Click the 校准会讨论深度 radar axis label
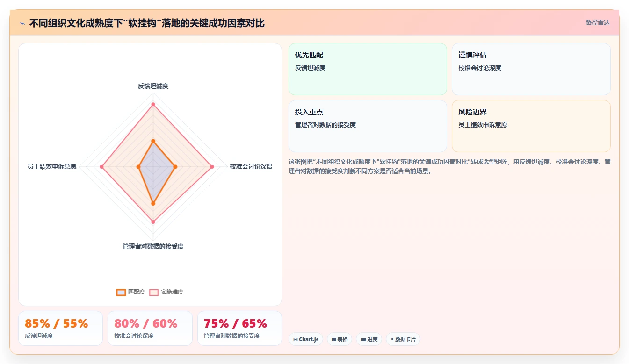Viewport: 629px width, 364px height. coord(251,166)
